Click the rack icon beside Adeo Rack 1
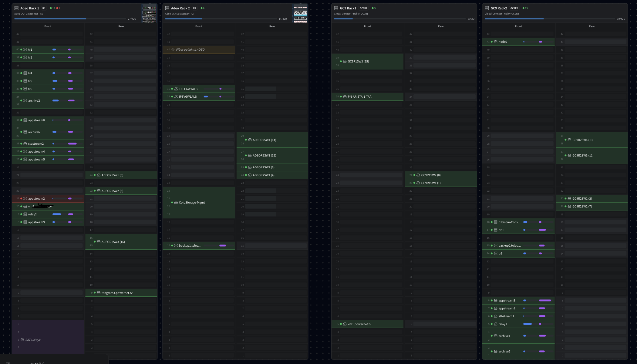 (16, 8)
